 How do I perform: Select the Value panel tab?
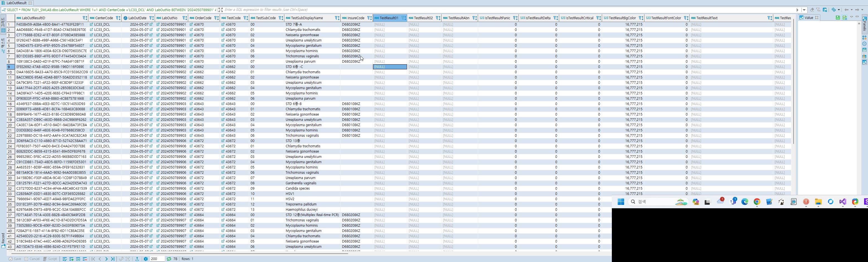click(x=808, y=18)
